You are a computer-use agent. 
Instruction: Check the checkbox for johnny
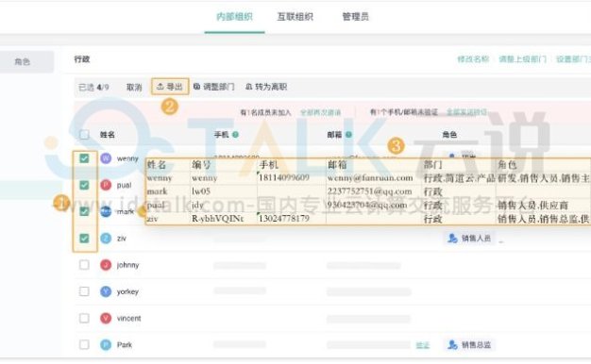click(84, 265)
